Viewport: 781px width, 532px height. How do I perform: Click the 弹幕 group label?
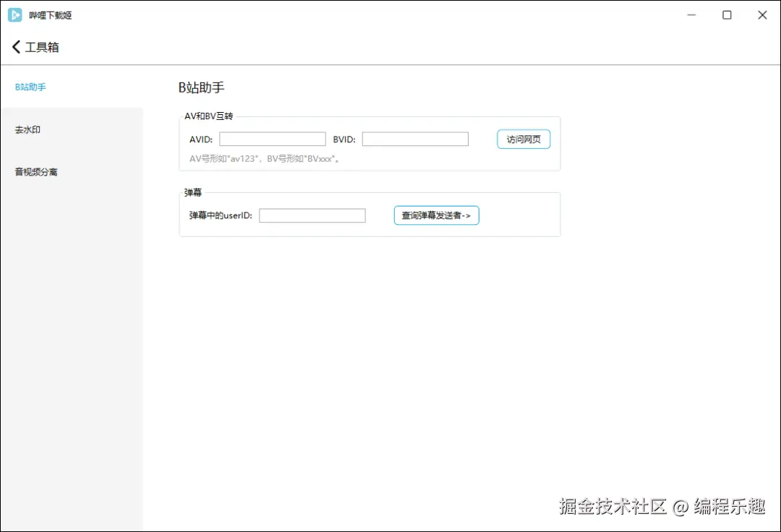[x=193, y=192]
